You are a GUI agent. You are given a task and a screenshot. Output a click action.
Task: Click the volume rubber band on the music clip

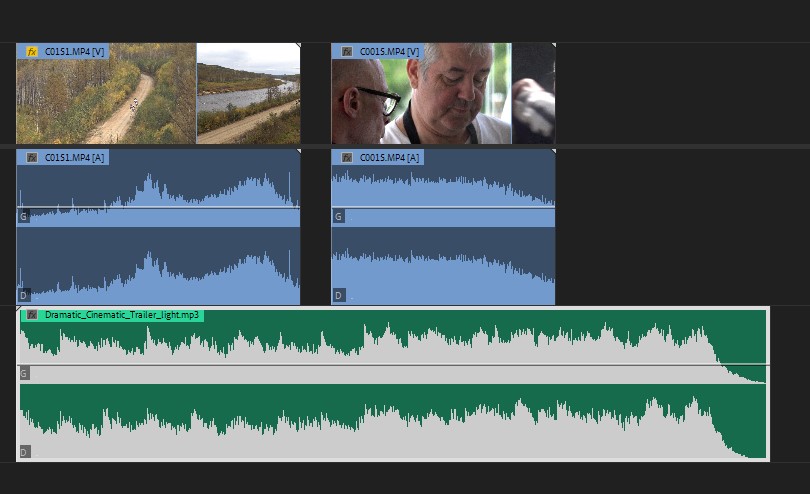[393, 365]
